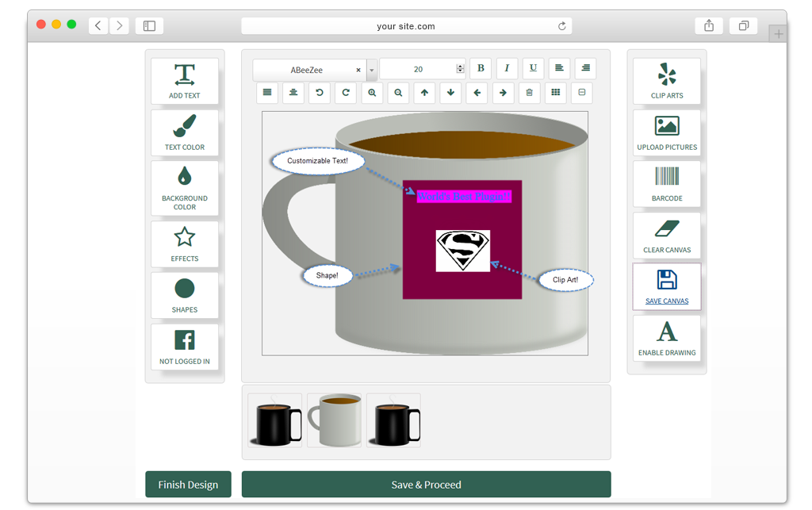
Task: Delete the selected object with trash icon
Action: click(529, 92)
